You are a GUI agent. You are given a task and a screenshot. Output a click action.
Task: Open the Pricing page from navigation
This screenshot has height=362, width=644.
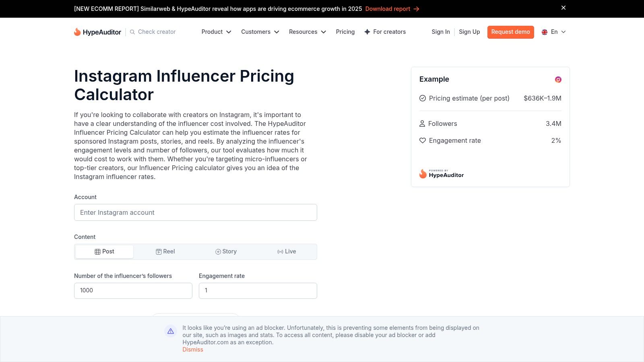click(345, 32)
